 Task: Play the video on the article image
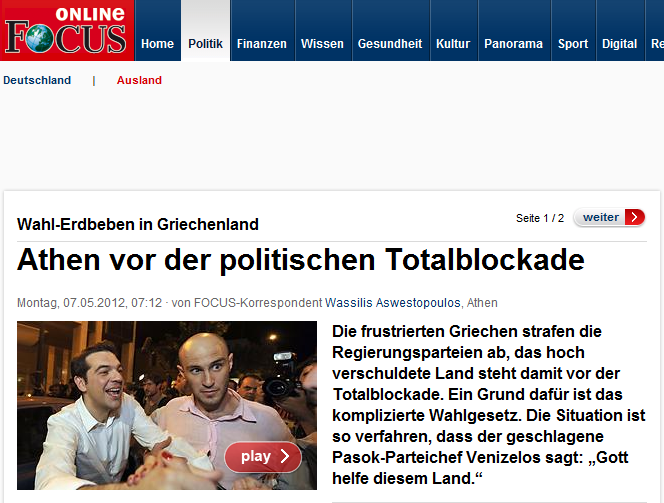pyautogui.click(x=263, y=456)
